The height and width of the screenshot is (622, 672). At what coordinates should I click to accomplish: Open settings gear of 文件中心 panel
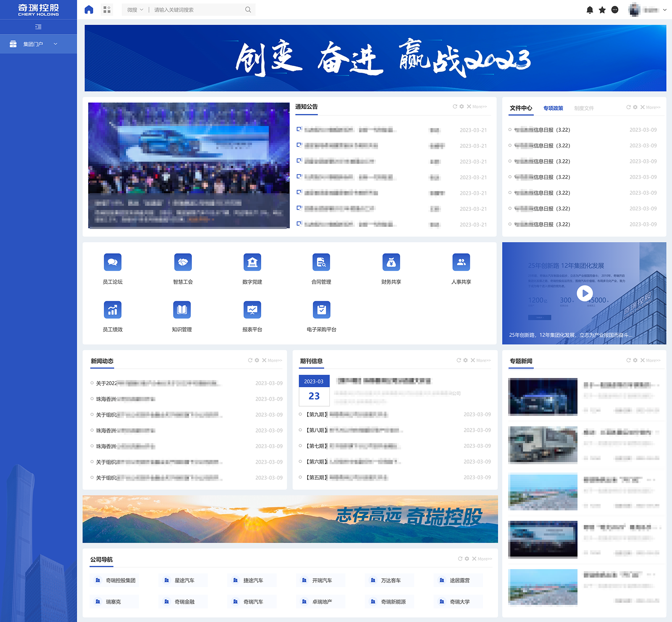(x=635, y=107)
